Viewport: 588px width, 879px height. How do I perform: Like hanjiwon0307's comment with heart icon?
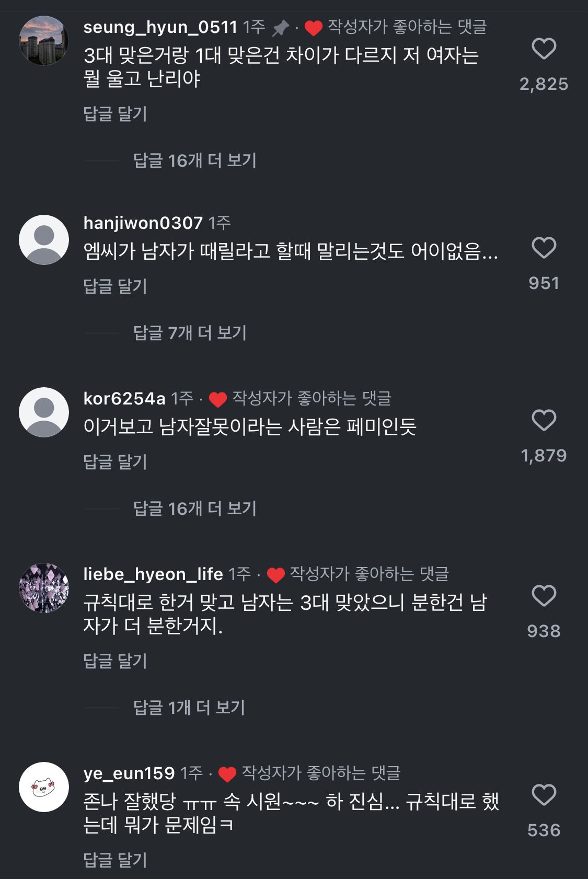544,248
